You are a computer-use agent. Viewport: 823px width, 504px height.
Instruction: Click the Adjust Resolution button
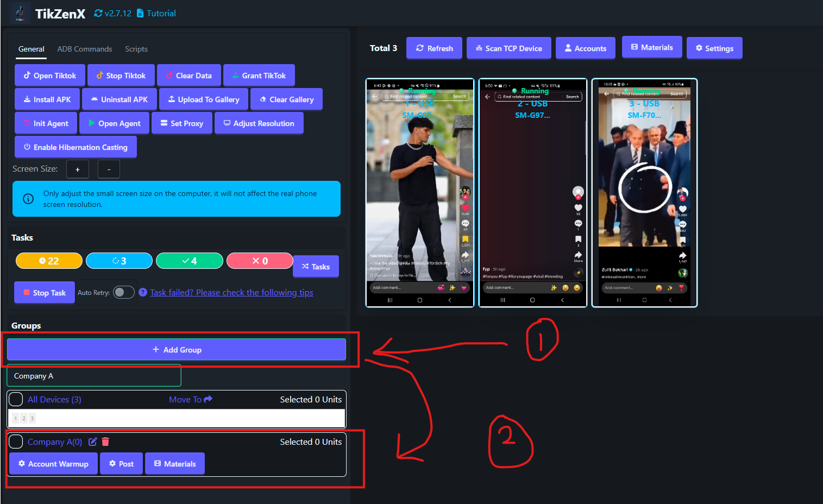(x=259, y=123)
